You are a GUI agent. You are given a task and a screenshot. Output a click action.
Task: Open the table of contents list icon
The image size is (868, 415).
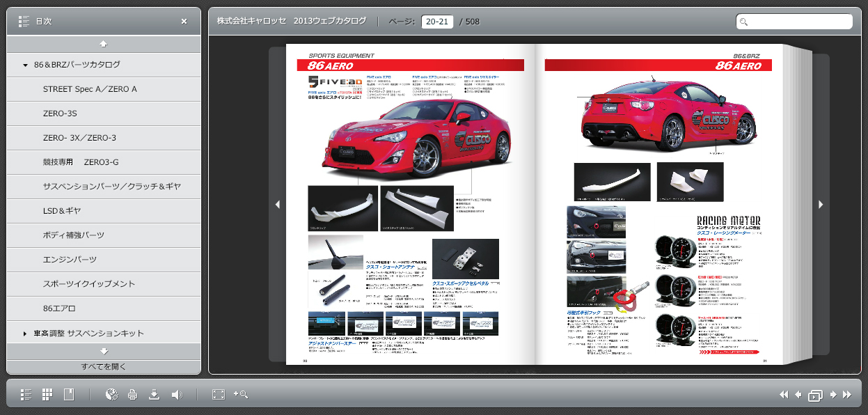pyautogui.click(x=26, y=395)
